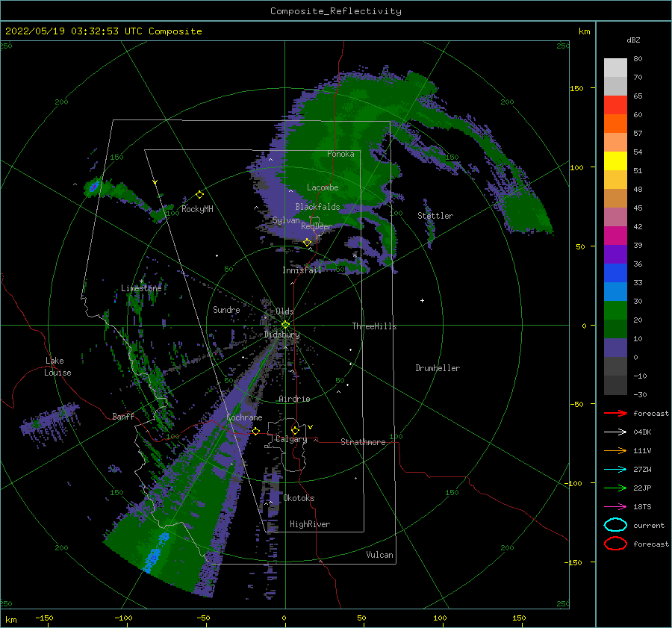This screenshot has width=672, height=628.
Task: Click the bright red legend swatch below 65
Action: 615,105
